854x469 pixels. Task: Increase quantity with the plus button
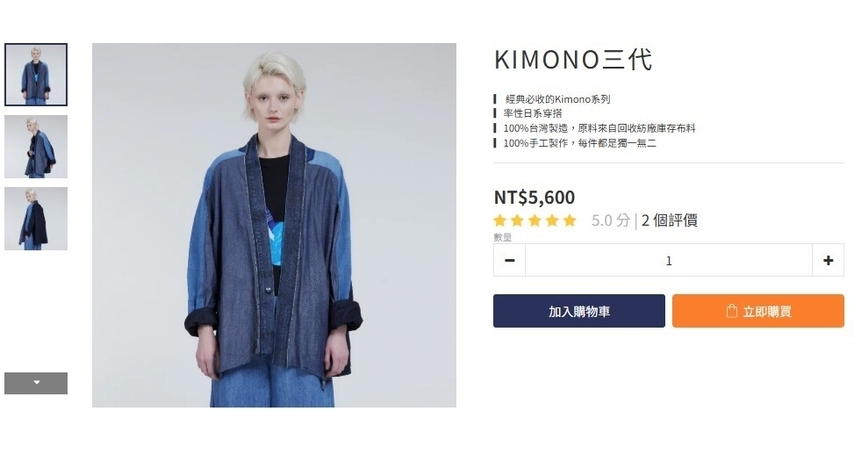(828, 260)
